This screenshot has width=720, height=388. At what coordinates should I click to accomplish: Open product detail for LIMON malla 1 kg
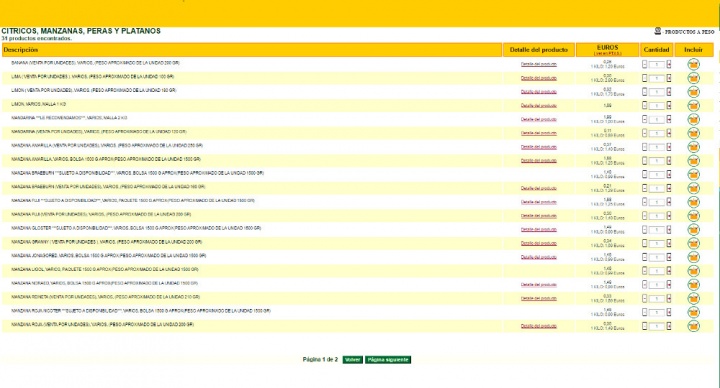(539, 106)
